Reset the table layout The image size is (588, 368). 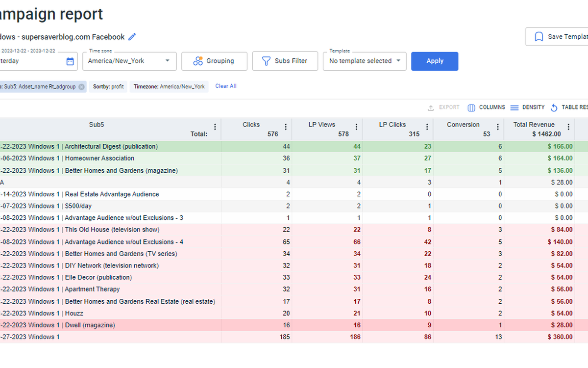pos(569,107)
